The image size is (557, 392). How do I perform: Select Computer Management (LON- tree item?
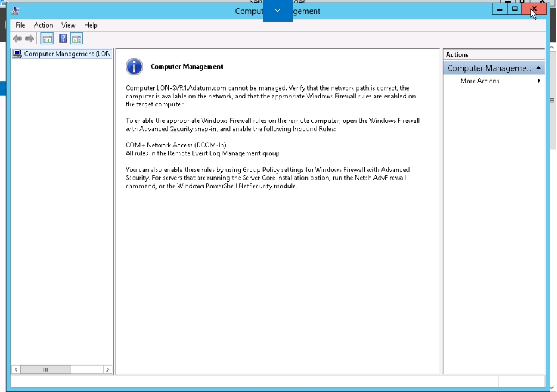(x=68, y=54)
